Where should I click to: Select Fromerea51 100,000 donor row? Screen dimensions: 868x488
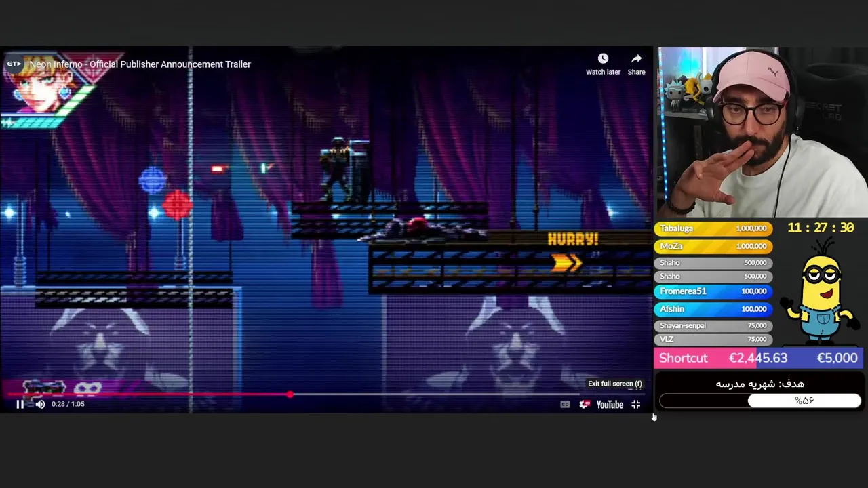coord(713,291)
